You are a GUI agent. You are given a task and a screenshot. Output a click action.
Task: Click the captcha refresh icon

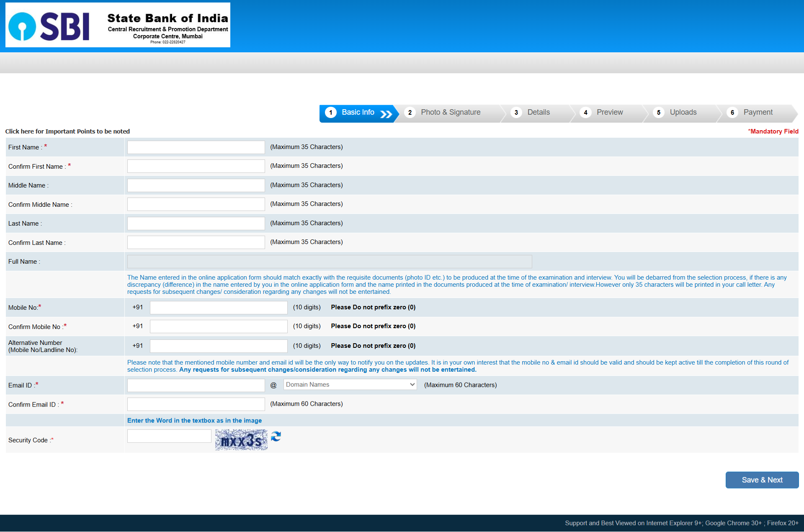click(x=276, y=437)
